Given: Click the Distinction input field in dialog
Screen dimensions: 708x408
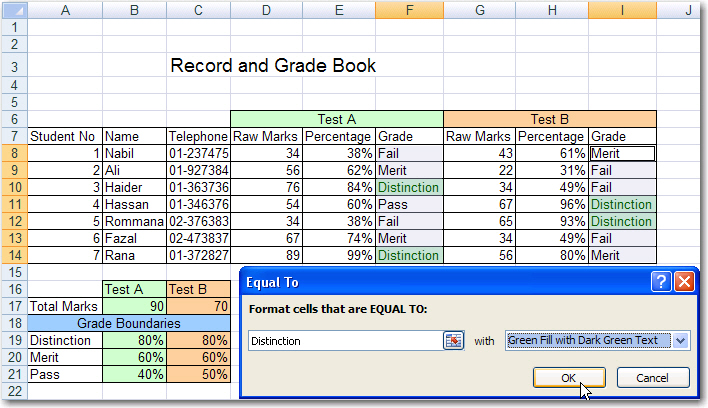Looking at the screenshot, I should click(x=346, y=341).
